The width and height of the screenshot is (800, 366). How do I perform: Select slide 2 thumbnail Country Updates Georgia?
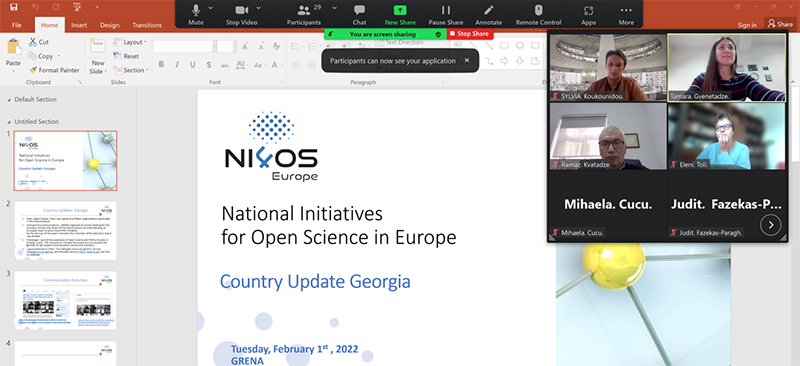tap(65, 231)
